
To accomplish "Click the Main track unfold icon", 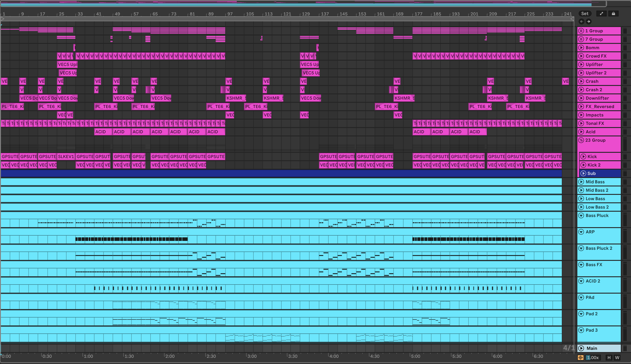I will [x=581, y=348].
